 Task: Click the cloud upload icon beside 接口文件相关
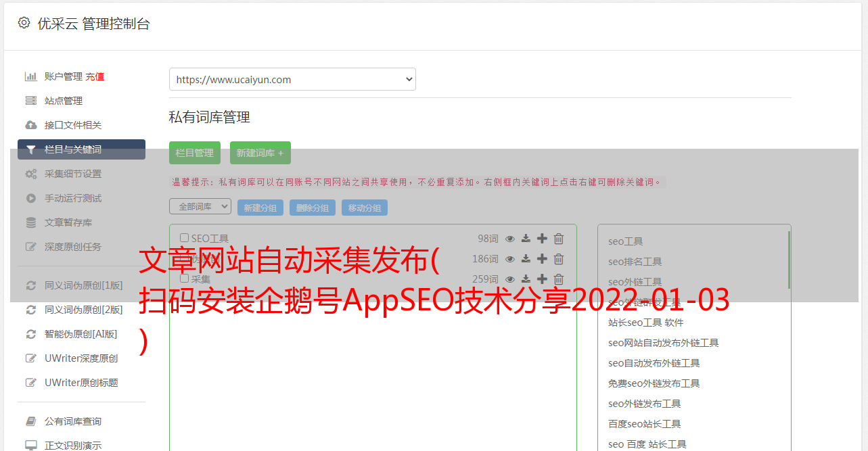(x=31, y=125)
